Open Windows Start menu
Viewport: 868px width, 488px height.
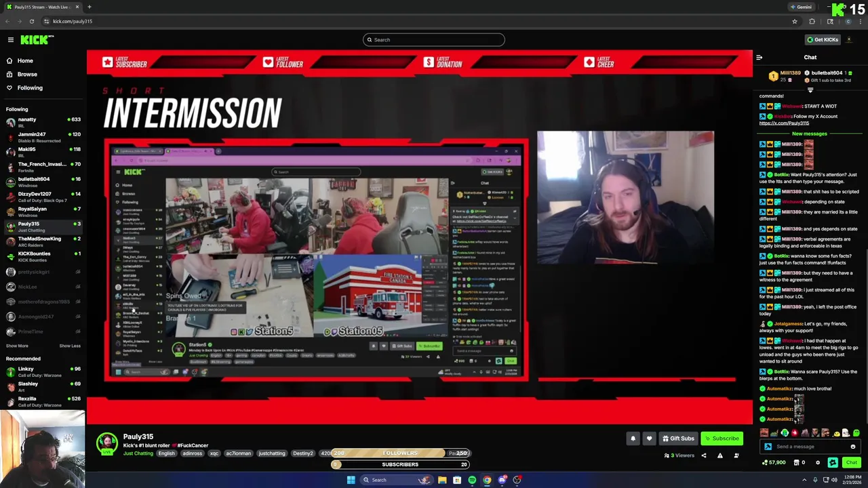[x=351, y=480]
